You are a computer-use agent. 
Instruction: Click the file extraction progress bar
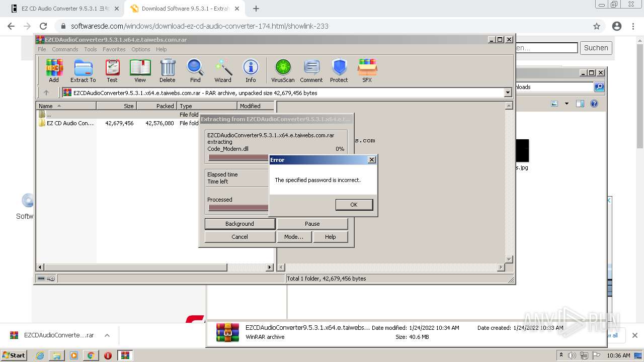coord(239,157)
